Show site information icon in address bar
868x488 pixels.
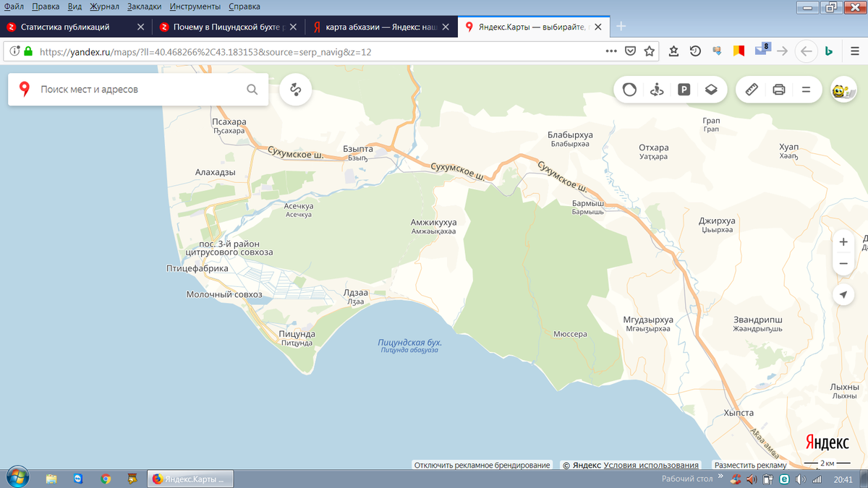coord(14,51)
